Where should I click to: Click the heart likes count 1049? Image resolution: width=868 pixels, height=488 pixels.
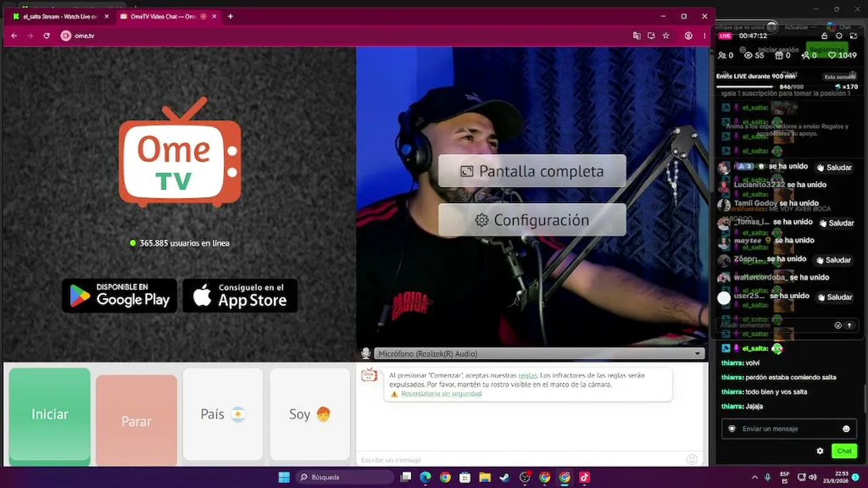coord(844,56)
